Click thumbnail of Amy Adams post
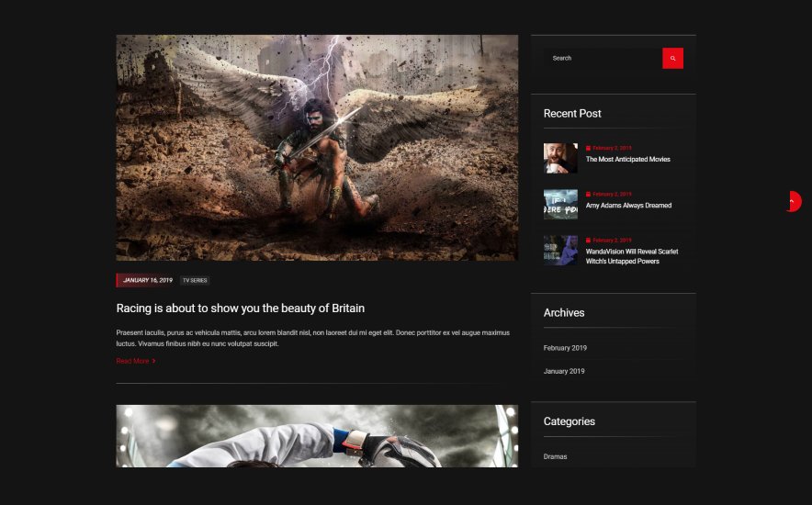Screen dimensions: 812x505 coord(560,205)
